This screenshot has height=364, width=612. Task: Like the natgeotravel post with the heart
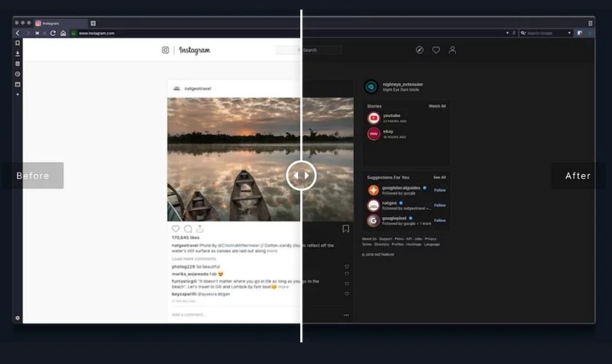176,229
